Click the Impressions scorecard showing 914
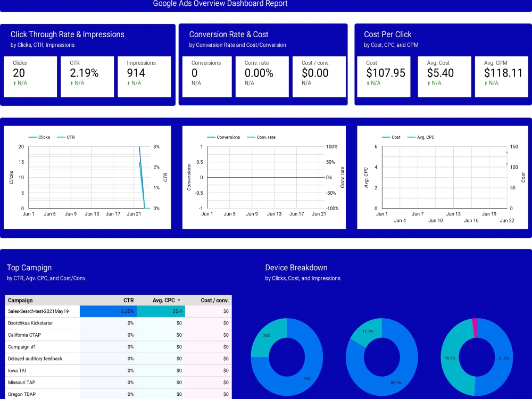This screenshot has width=532, height=399. pos(144,76)
